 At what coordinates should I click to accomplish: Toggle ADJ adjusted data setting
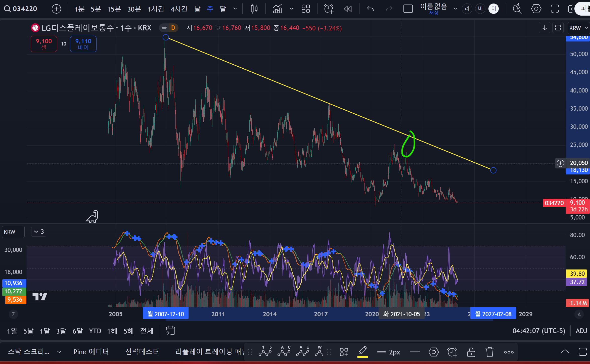pyautogui.click(x=581, y=331)
